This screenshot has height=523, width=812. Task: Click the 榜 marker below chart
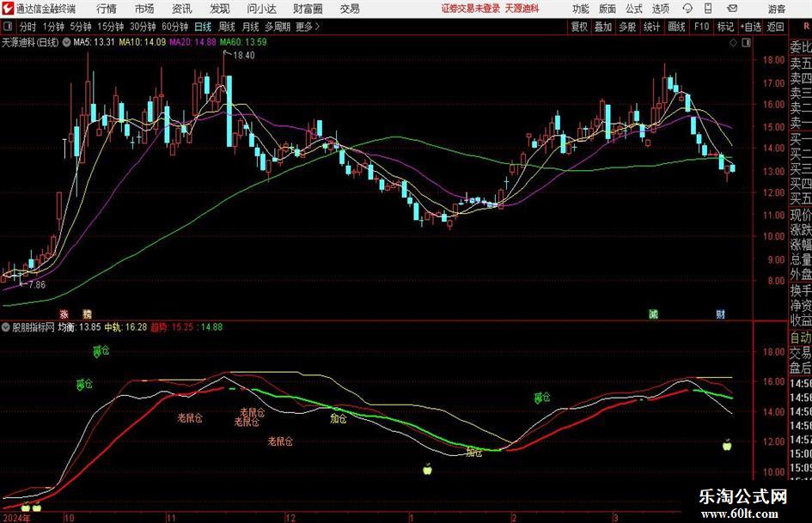(x=87, y=313)
